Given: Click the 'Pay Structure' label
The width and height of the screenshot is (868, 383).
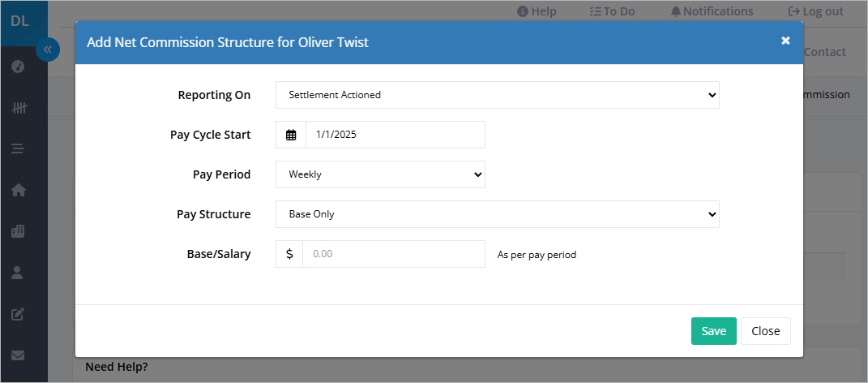Looking at the screenshot, I should 214,214.
